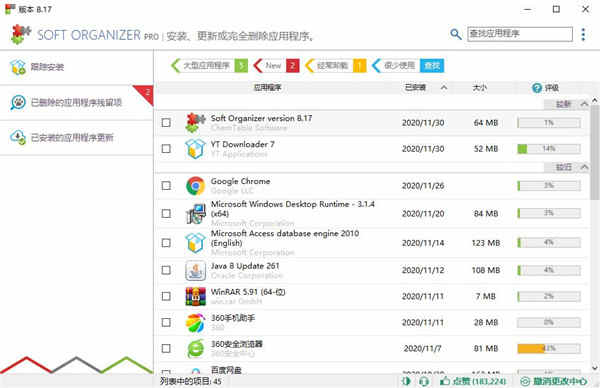Click the Soft Organizer puzzle logo in header

pyautogui.click(x=21, y=34)
